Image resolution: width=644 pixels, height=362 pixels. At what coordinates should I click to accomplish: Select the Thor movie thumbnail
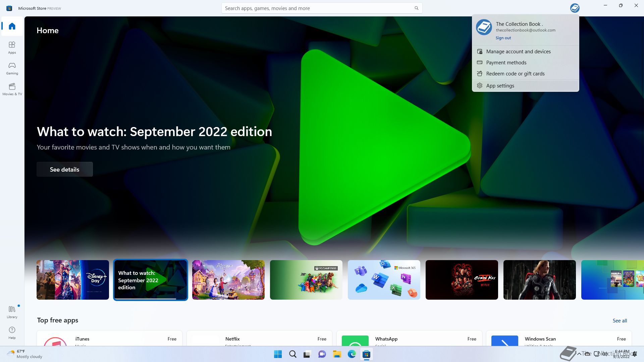540,280
